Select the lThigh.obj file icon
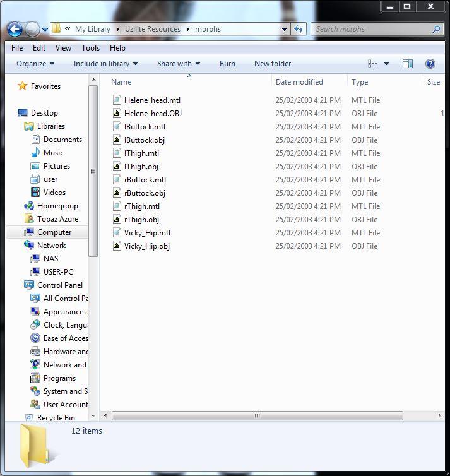This screenshot has height=476, width=450. (117, 167)
